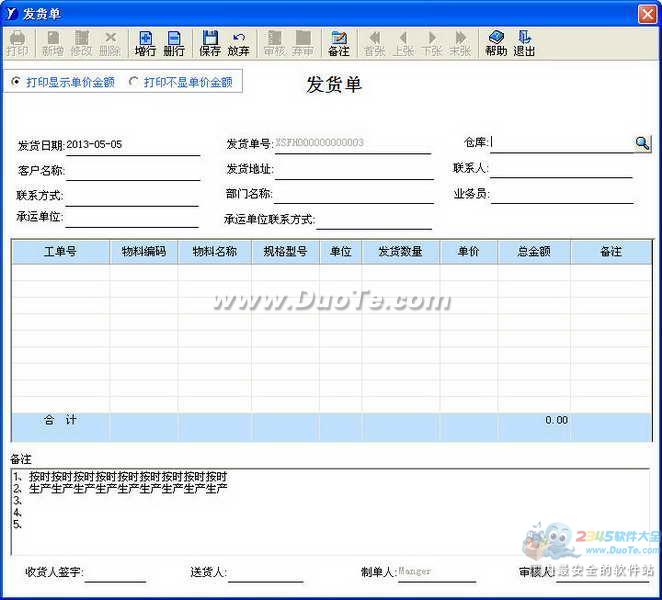Click the 增行 (add row) toolbar icon
The image size is (662, 600).
tap(145, 42)
